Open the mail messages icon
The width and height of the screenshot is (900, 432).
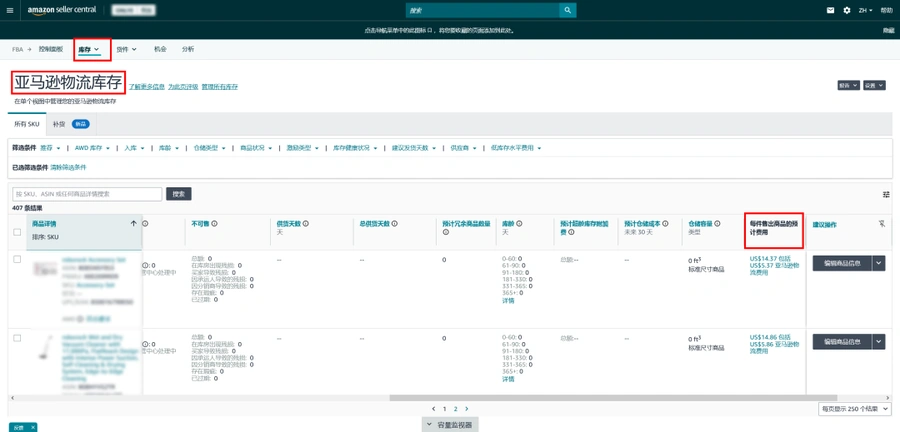click(x=830, y=10)
